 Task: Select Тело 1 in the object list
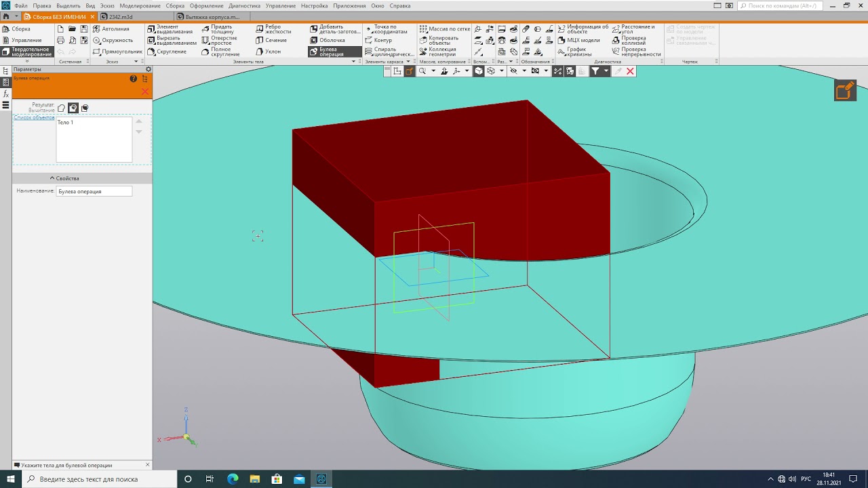[65, 123]
